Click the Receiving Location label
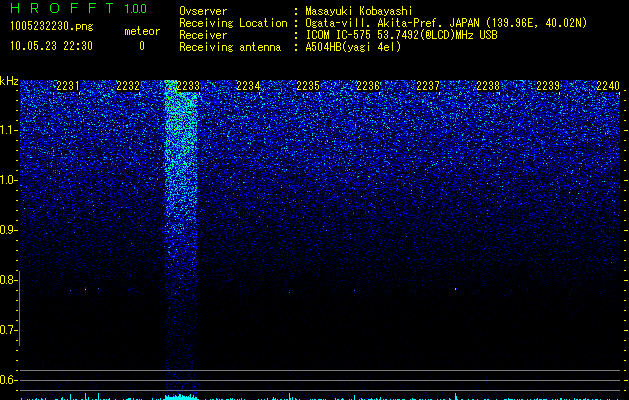629x400 pixels. pos(233,23)
